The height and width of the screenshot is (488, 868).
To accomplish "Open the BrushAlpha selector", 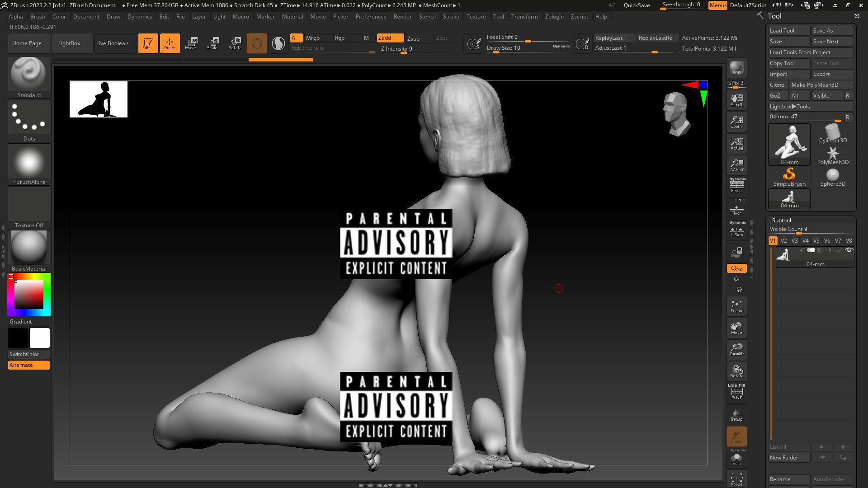I will [x=29, y=164].
